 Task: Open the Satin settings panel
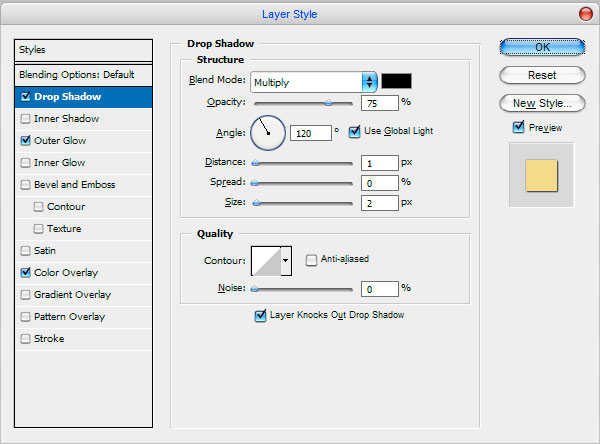tap(45, 251)
